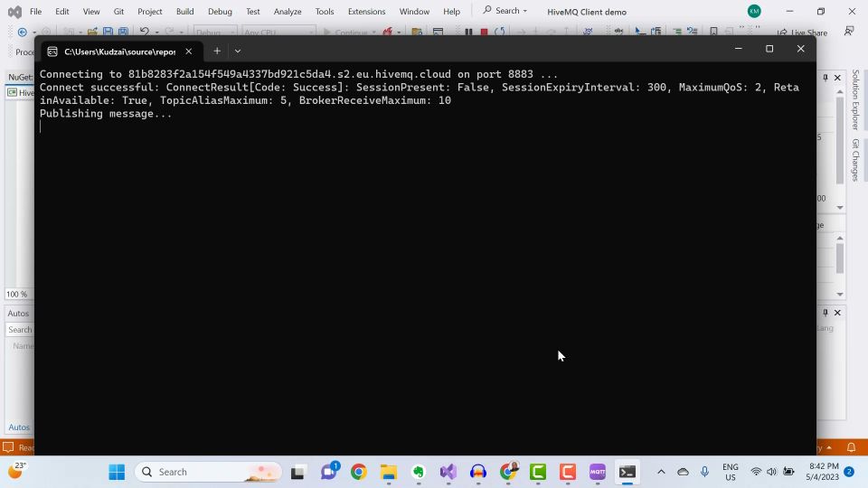Open the Debug menu
This screenshot has height=488, width=868.
pos(220,12)
